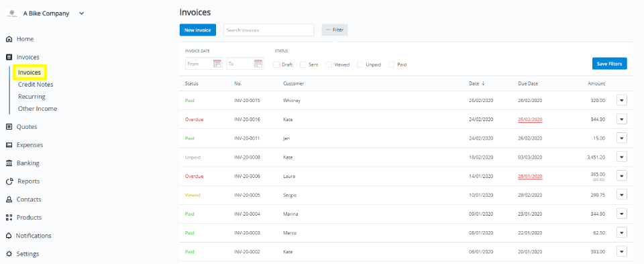Open Recurring in sidebar
The height and width of the screenshot is (264, 644).
[x=32, y=97]
